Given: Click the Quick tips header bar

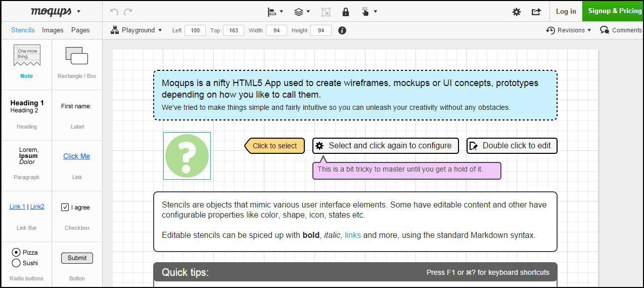Looking at the screenshot, I should [x=355, y=272].
